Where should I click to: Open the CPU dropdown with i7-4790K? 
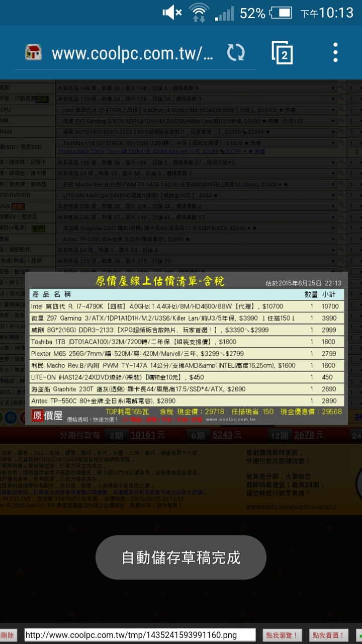point(197,110)
